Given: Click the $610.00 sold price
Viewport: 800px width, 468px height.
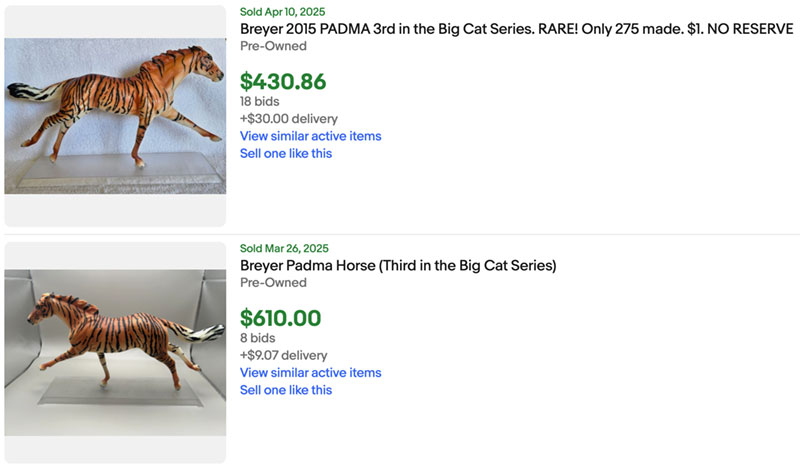Looking at the screenshot, I should click(x=280, y=318).
